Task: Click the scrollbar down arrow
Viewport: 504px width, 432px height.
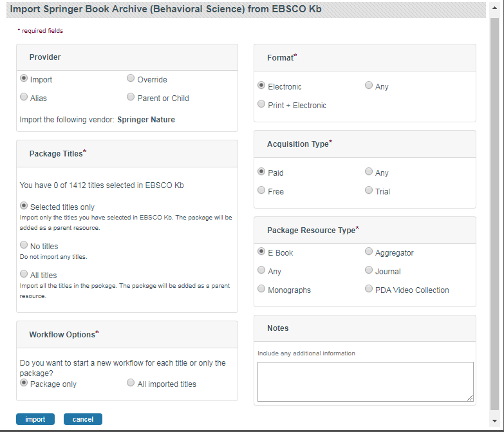Action: pyautogui.click(x=494, y=421)
